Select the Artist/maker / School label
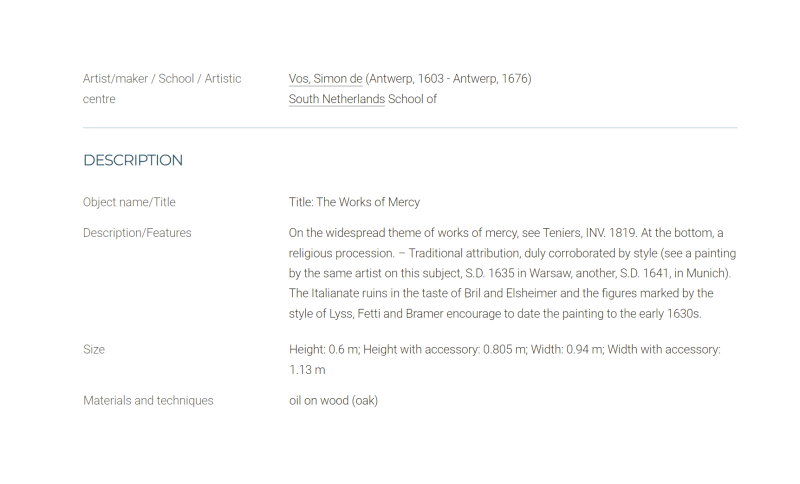This screenshot has height=484, width=800. coord(162,89)
